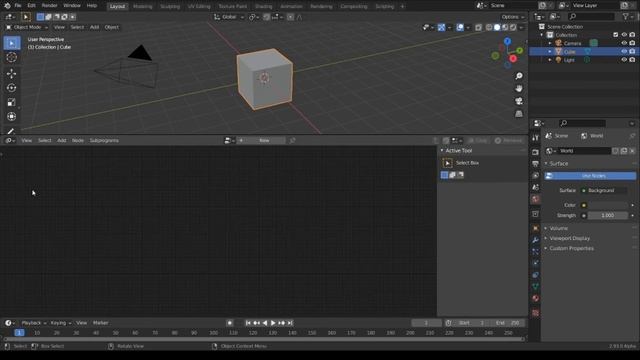640x360 pixels.
Task: Open the Physics properties tab
Action: (x=536, y=263)
